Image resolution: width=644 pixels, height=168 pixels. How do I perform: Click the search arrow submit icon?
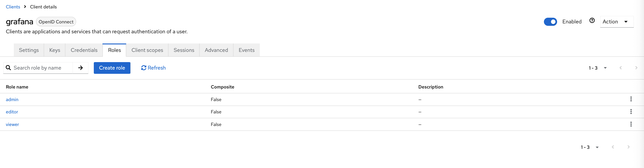(80, 68)
